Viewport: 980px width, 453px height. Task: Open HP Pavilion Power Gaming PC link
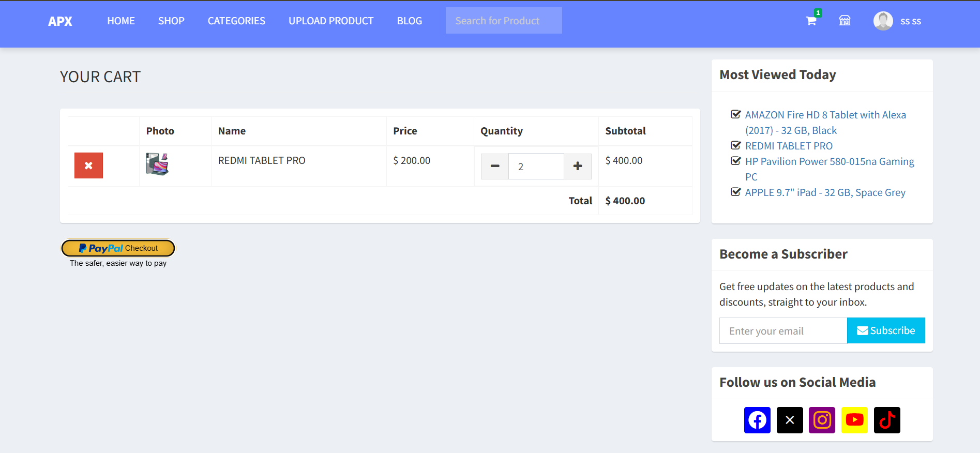pos(829,162)
